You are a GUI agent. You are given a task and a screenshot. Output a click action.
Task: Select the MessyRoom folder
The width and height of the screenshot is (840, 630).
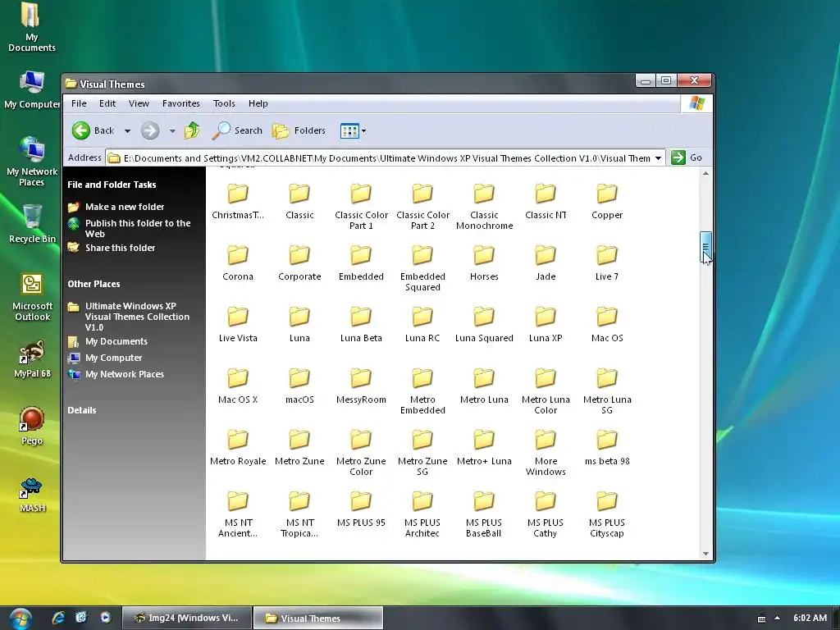click(x=361, y=386)
